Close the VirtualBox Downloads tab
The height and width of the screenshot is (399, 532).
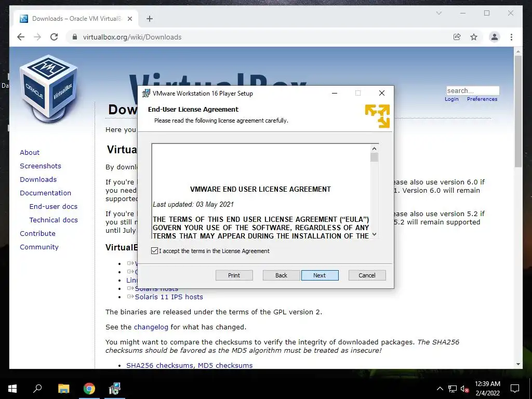129,19
